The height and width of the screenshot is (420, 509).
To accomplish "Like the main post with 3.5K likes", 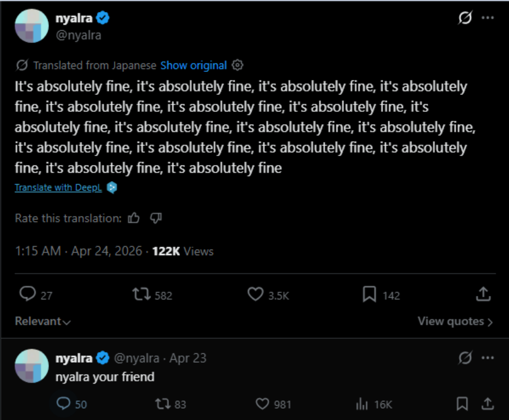I will point(256,294).
